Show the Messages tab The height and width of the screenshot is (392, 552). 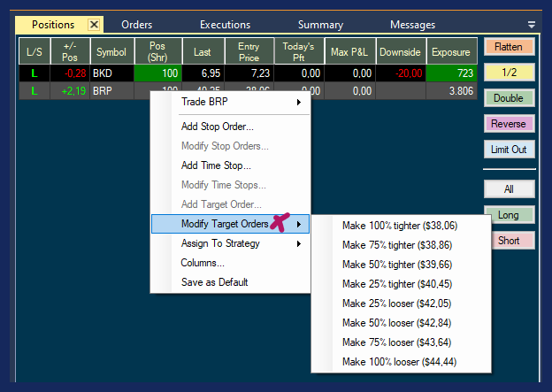(x=412, y=25)
